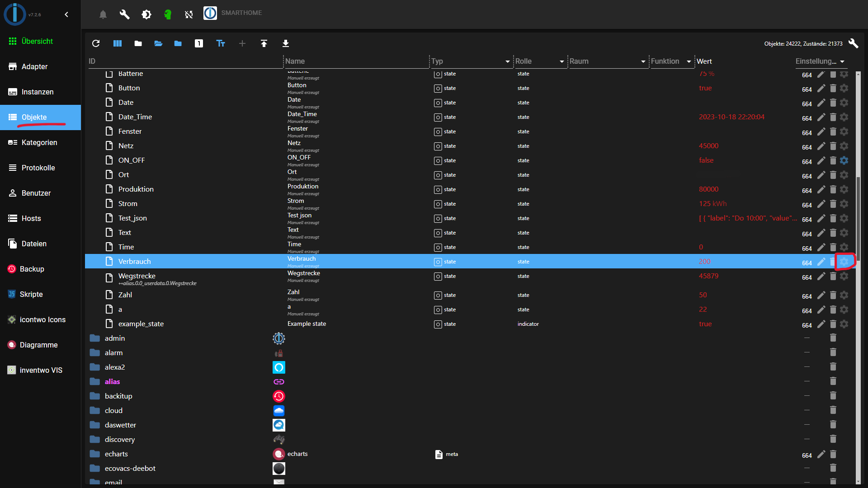Click the sync-disabled icon in top bar
868x488 pixels.
(189, 14)
